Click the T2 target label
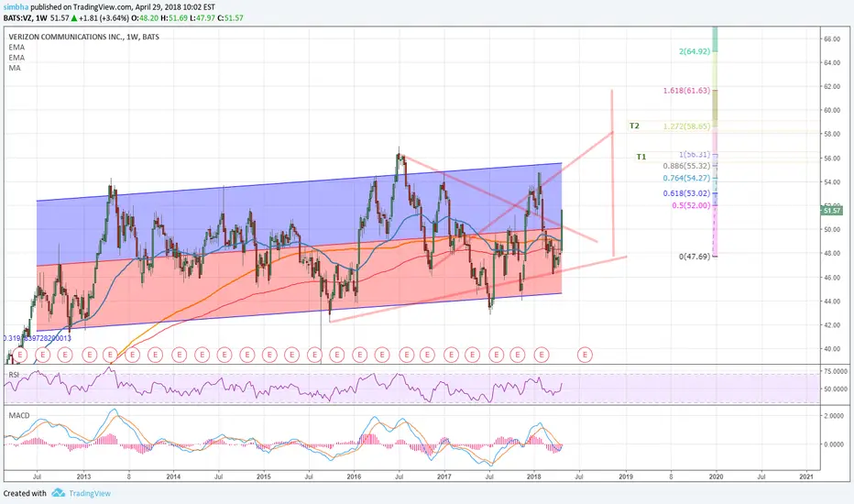The image size is (854, 504). coord(634,126)
